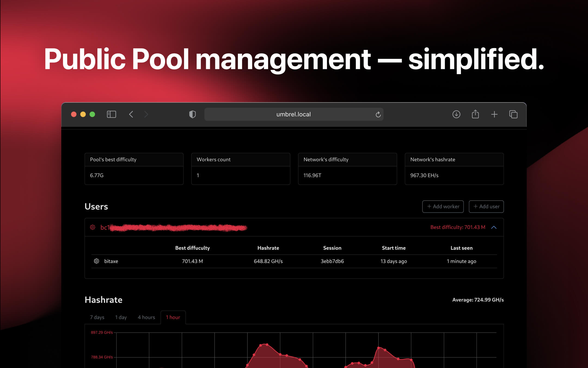Image resolution: width=588 pixels, height=368 pixels.
Task: Collapse the bc1 user's worker details
Action: (x=494, y=227)
